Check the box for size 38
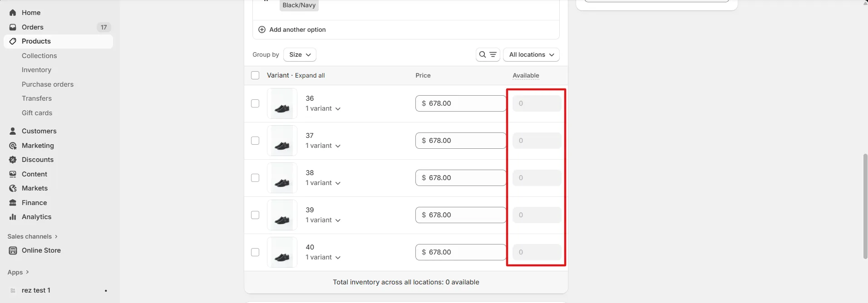Image resolution: width=868 pixels, height=303 pixels. pyautogui.click(x=255, y=178)
